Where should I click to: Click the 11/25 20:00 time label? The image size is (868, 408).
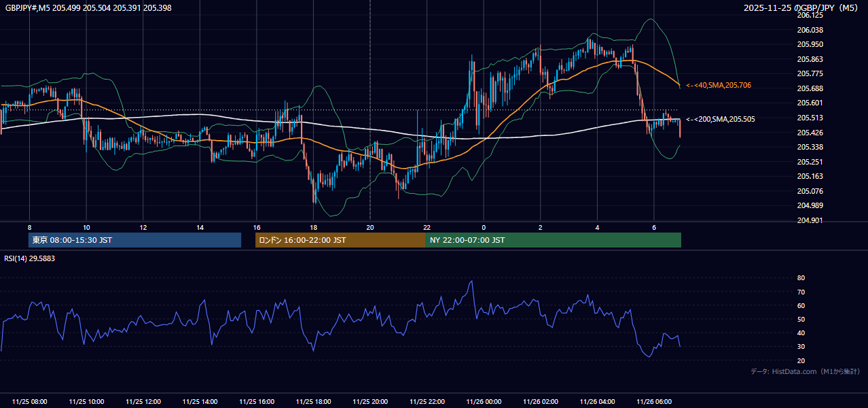(x=370, y=402)
